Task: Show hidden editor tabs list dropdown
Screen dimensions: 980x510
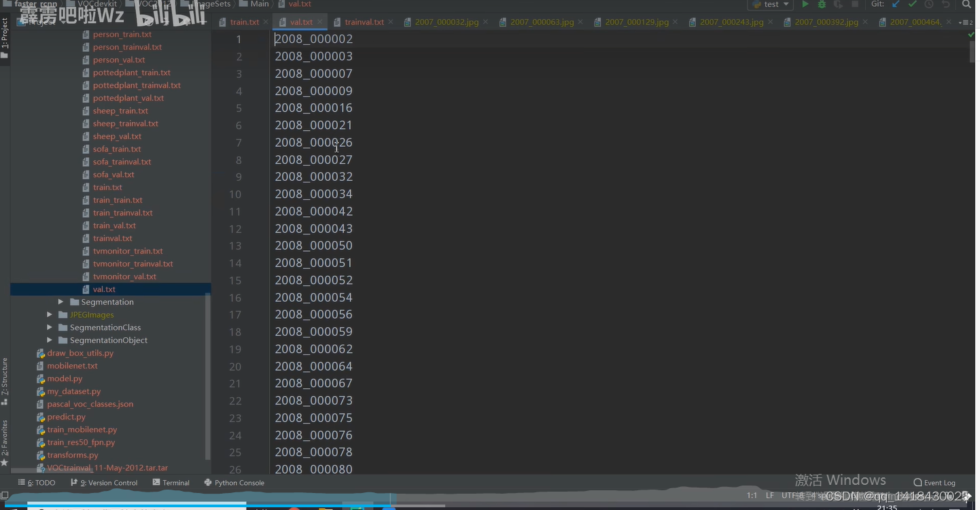Action: (965, 22)
